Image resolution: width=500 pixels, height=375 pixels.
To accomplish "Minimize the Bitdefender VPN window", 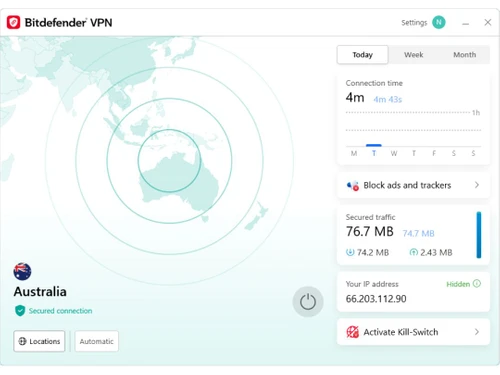I will click(x=466, y=23).
